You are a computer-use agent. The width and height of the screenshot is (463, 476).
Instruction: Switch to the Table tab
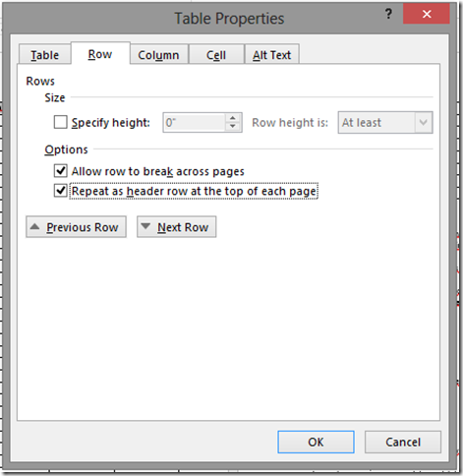[x=45, y=54]
